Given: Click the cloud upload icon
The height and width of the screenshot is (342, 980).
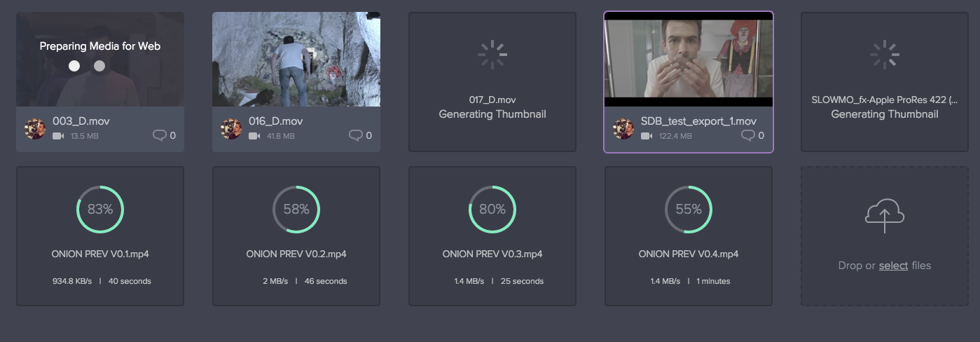Looking at the screenshot, I should [885, 217].
